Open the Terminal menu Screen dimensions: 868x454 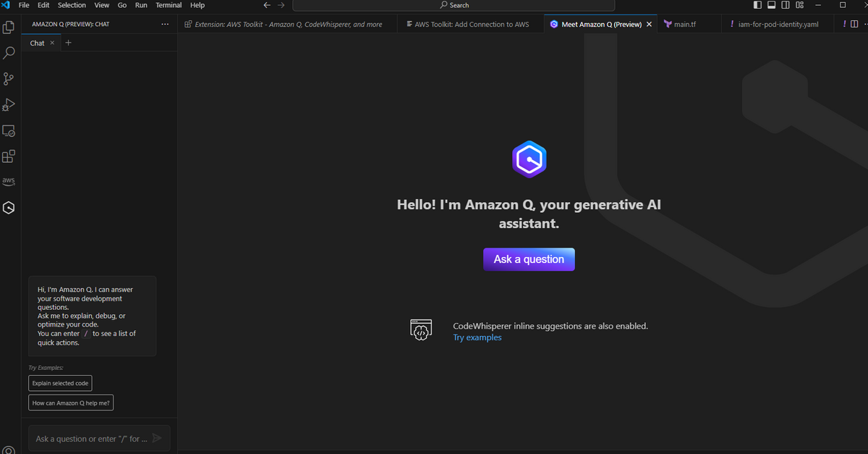[x=169, y=5]
